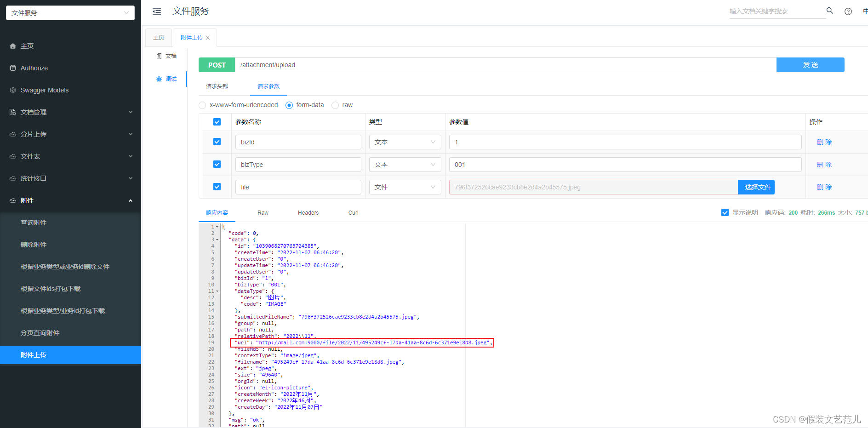Open type dropdown for bizType row
Viewport: 868px width, 428px height.
tap(405, 165)
